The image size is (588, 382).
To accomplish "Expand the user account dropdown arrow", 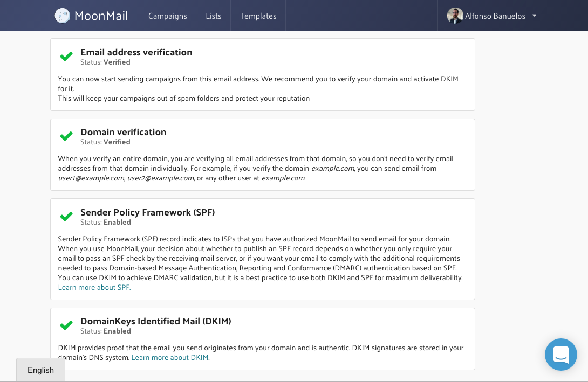I will coord(534,16).
